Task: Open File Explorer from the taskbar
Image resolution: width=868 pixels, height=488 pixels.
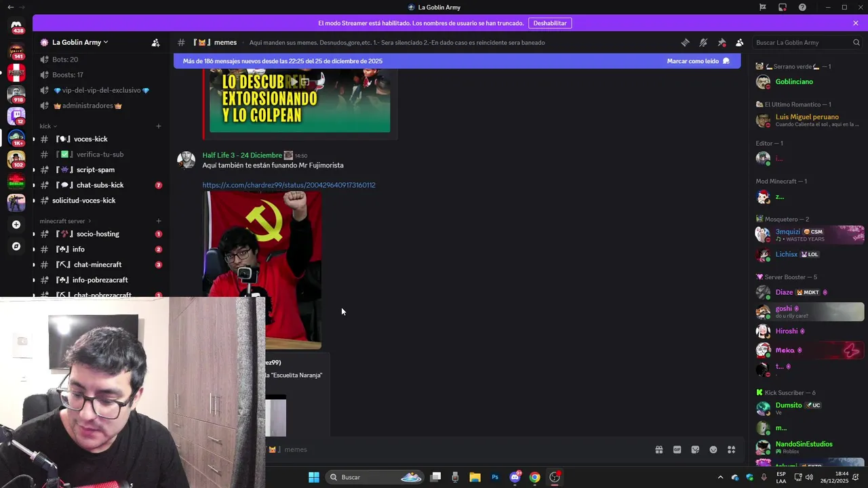Action: 475,477
